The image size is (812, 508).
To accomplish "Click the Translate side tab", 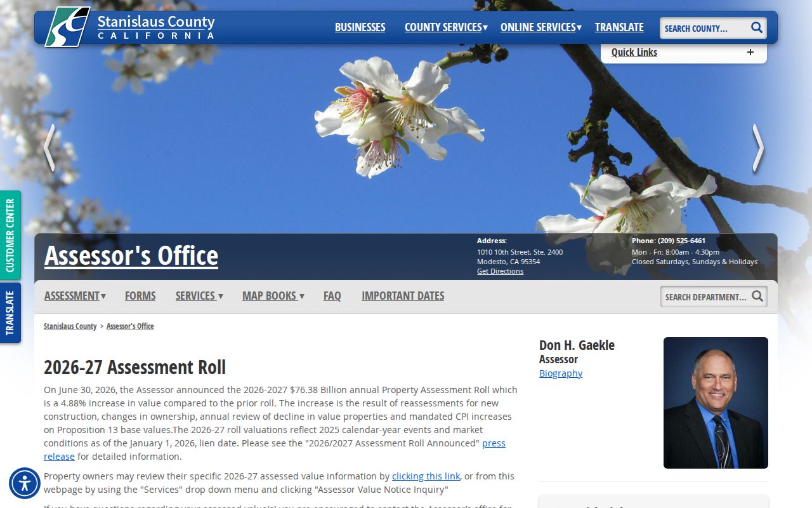I will 10,313.
